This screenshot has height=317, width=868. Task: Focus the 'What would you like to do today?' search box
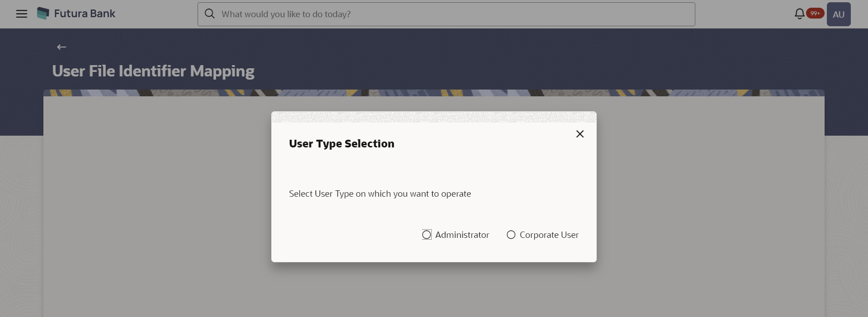[x=452, y=14]
